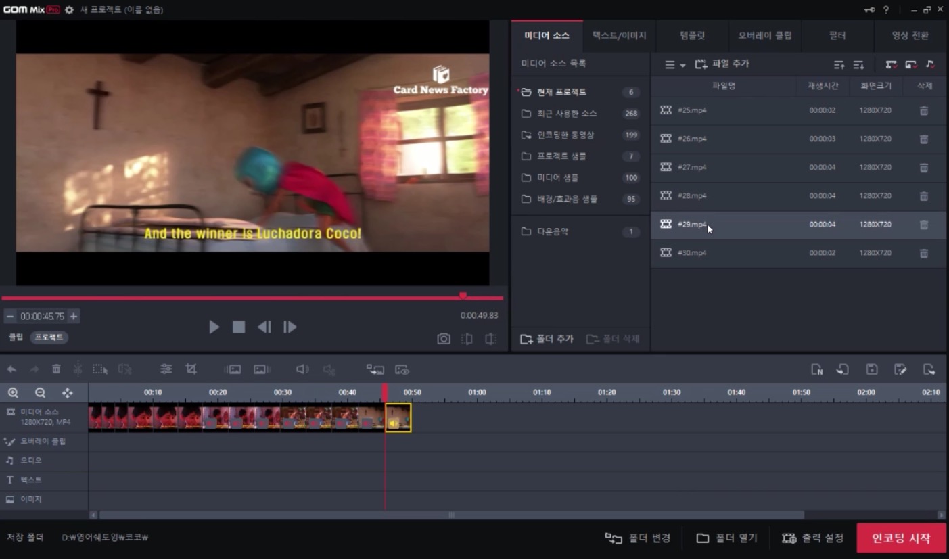Switch preview to 클립 mode

click(16, 337)
